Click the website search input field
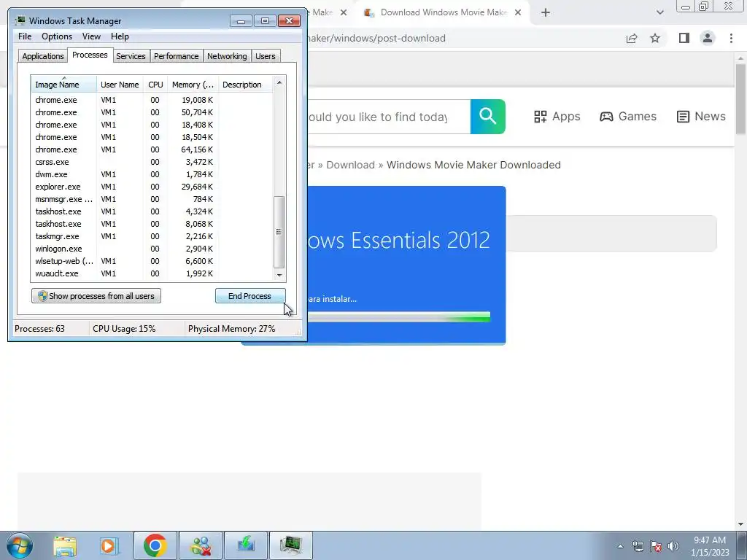Screen dimensions: 747x560 pos(389,117)
